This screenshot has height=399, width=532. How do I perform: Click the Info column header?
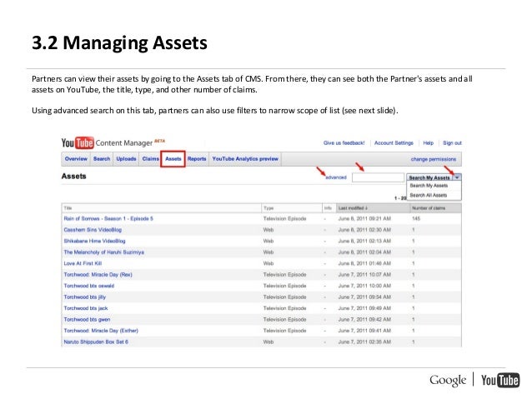328,208
